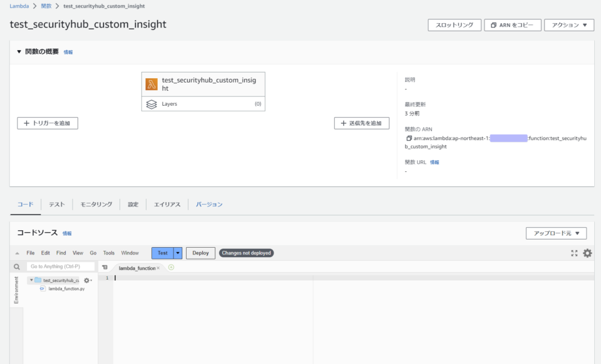The height and width of the screenshot is (364, 601).
Task: Switch to the コード tab
Action: point(25,205)
